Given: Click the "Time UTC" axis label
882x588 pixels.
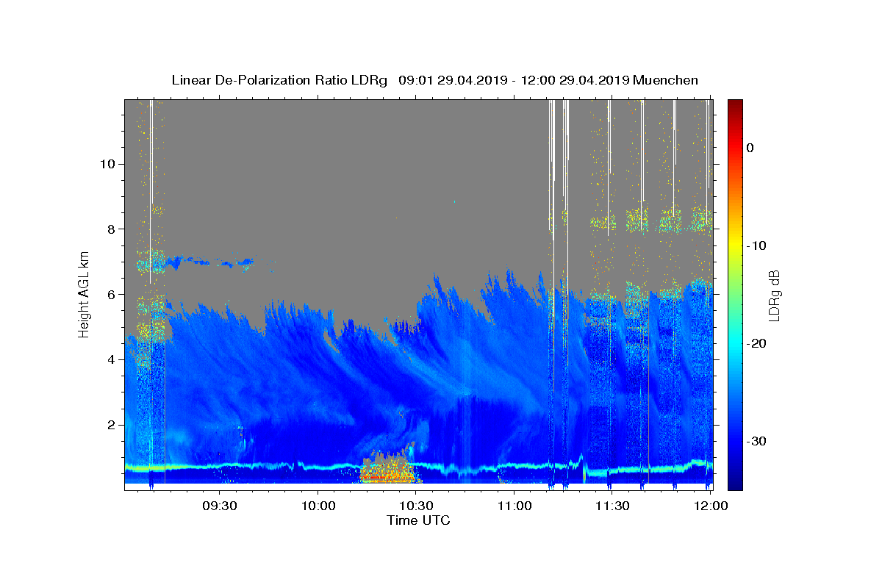Looking at the screenshot, I should [418, 520].
